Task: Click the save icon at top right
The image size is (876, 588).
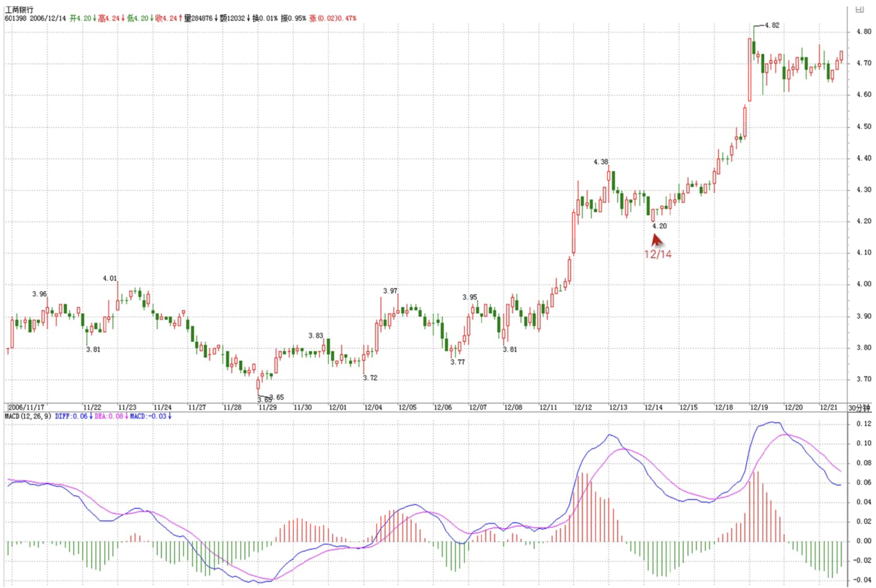Action: point(859,9)
